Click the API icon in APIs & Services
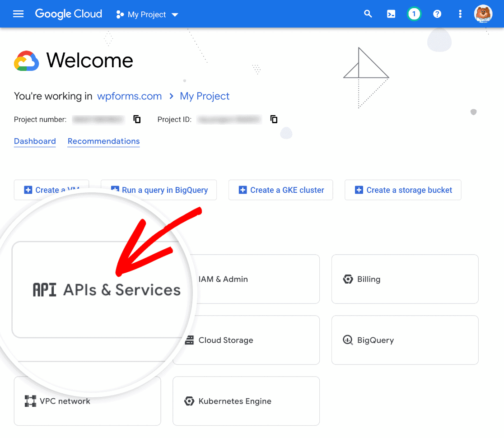 pos(44,289)
